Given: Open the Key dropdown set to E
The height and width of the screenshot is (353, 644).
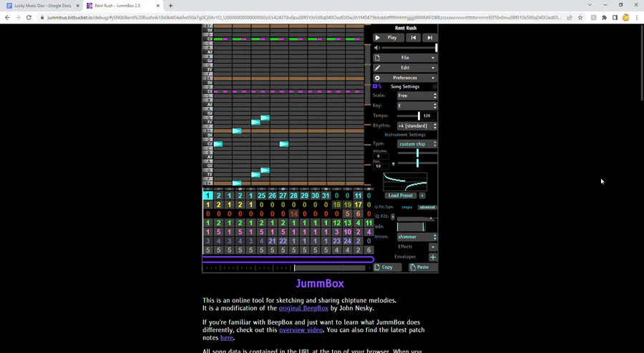Looking at the screenshot, I should click(417, 105).
